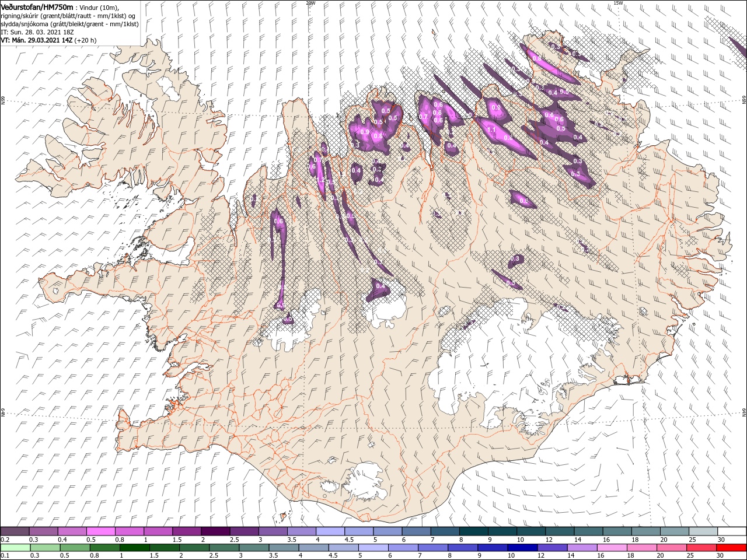The height and width of the screenshot is (560, 747).
Task: Click the deep navy 10 swatch in lower legend
Action: point(522,548)
